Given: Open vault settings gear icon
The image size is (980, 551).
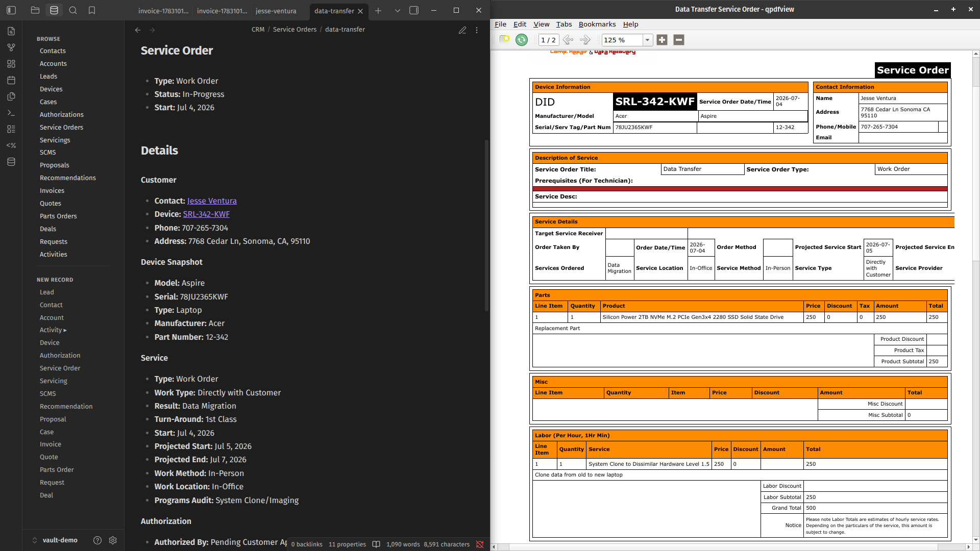Looking at the screenshot, I should point(113,540).
